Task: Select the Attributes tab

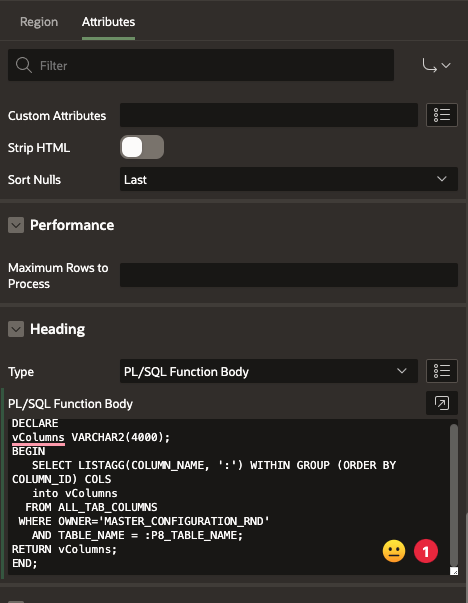Action: [x=108, y=22]
